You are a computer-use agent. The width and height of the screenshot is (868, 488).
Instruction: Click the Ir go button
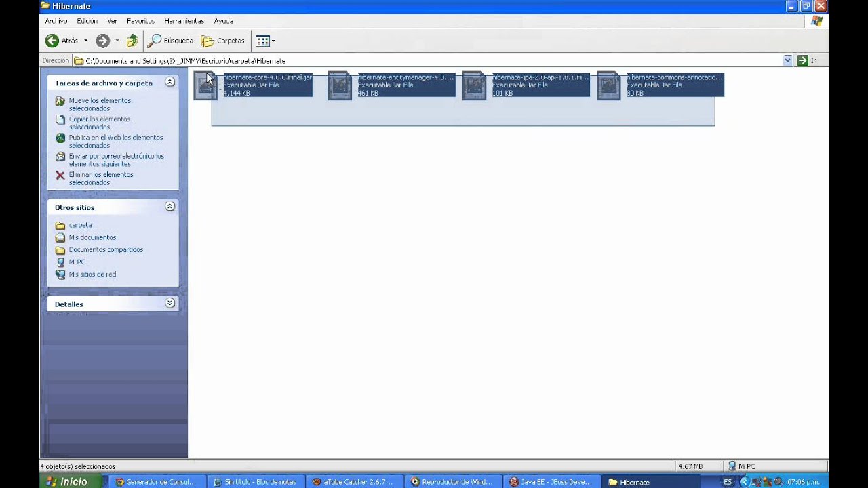click(x=807, y=60)
